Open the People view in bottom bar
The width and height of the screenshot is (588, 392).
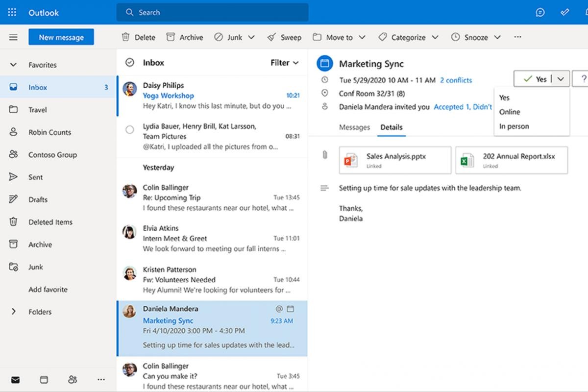coord(73,379)
